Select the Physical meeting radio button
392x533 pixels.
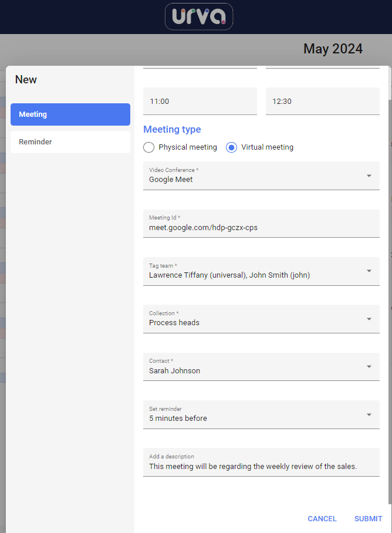pos(149,147)
